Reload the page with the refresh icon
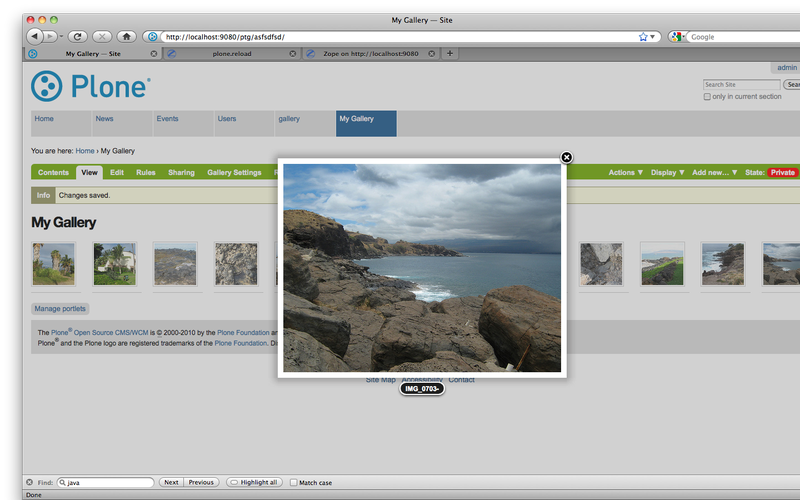Viewport: 800px width, 500px height. 78,36
